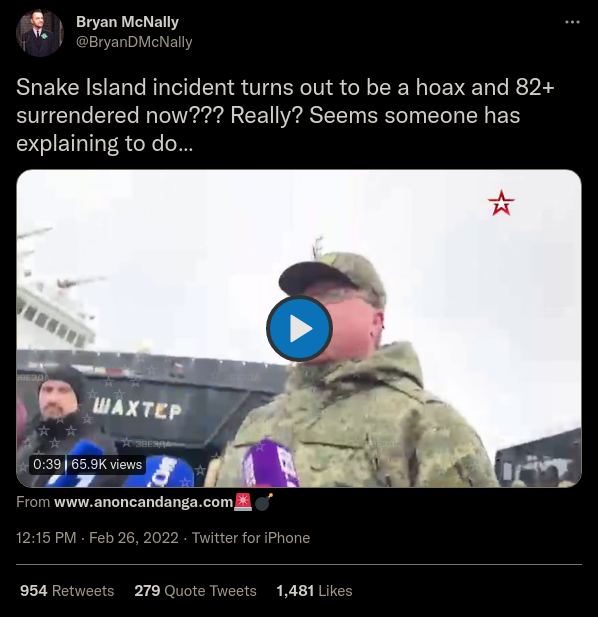Click the 65.9K views counter

click(x=106, y=464)
